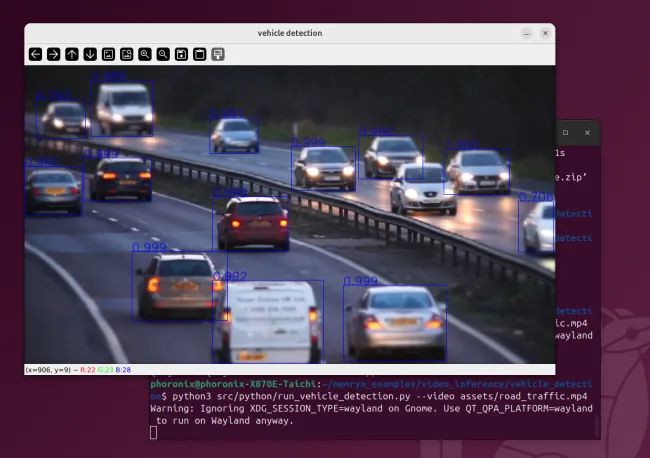Click the blue "B:28" value in the status bar
This screenshot has height=458, width=650.
(123, 370)
